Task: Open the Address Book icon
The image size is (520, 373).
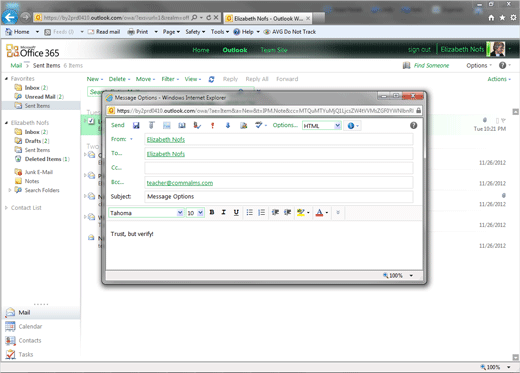Action: 182,125
